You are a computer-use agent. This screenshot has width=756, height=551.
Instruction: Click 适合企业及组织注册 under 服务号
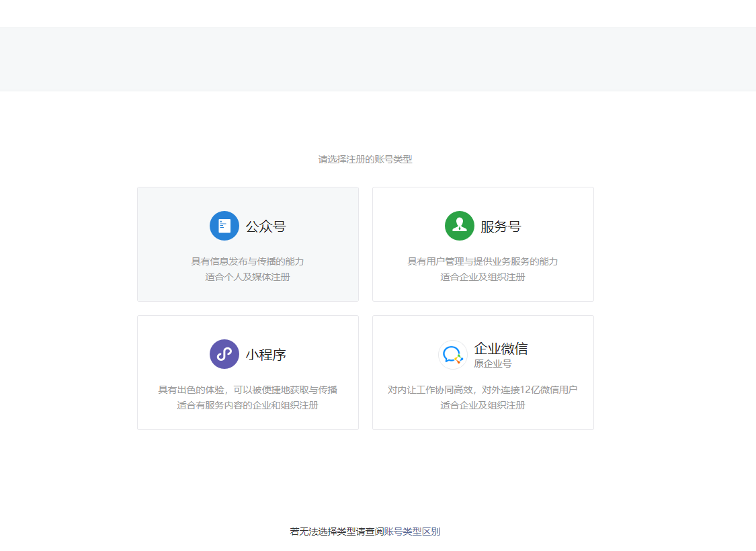[482, 277]
